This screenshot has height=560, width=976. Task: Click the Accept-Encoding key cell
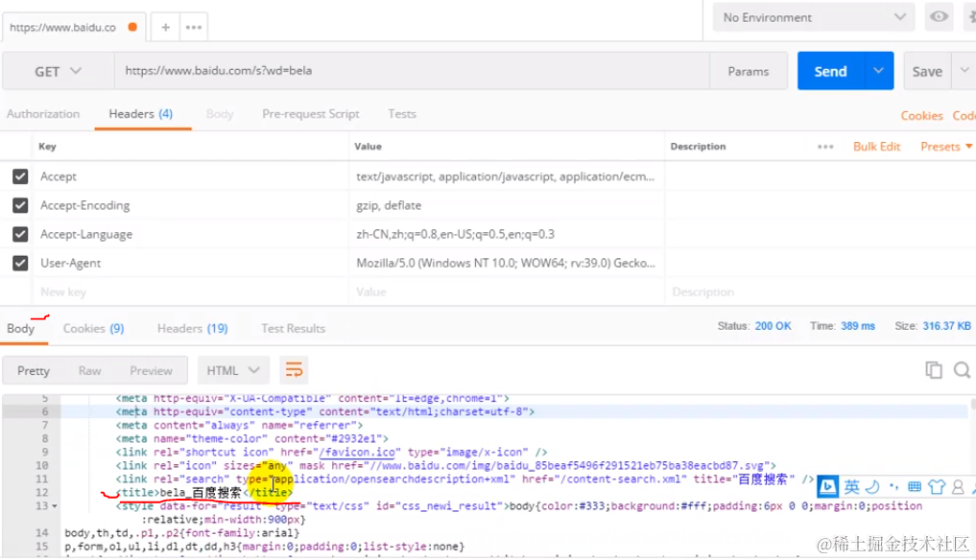[190, 205]
